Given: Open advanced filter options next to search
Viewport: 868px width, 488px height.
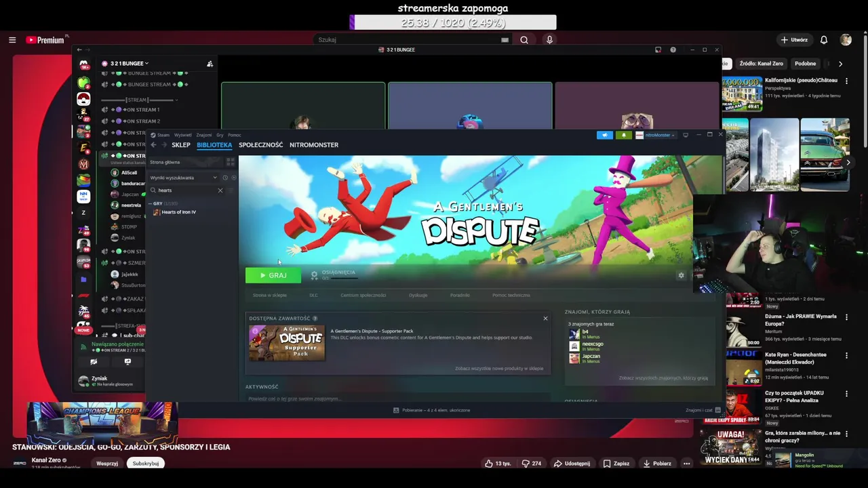Looking at the screenshot, I should tap(231, 190).
